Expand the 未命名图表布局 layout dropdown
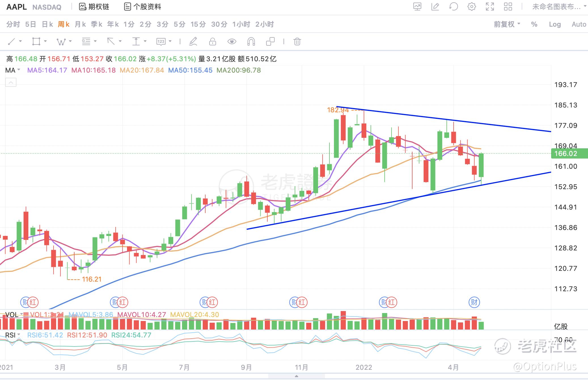 click(x=559, y=7)
